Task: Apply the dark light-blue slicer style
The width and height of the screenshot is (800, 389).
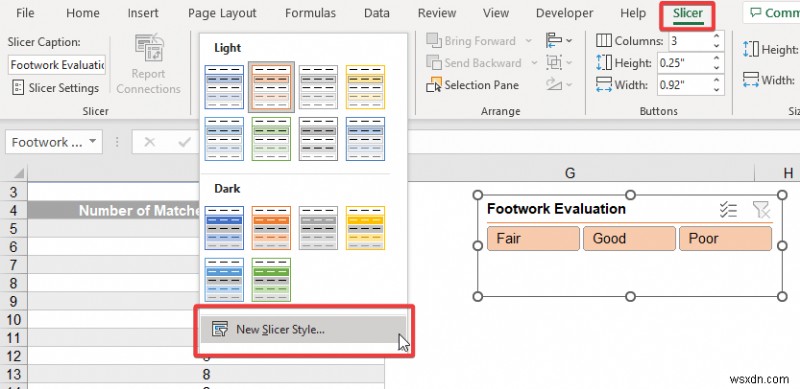Action: coord(224,280)
